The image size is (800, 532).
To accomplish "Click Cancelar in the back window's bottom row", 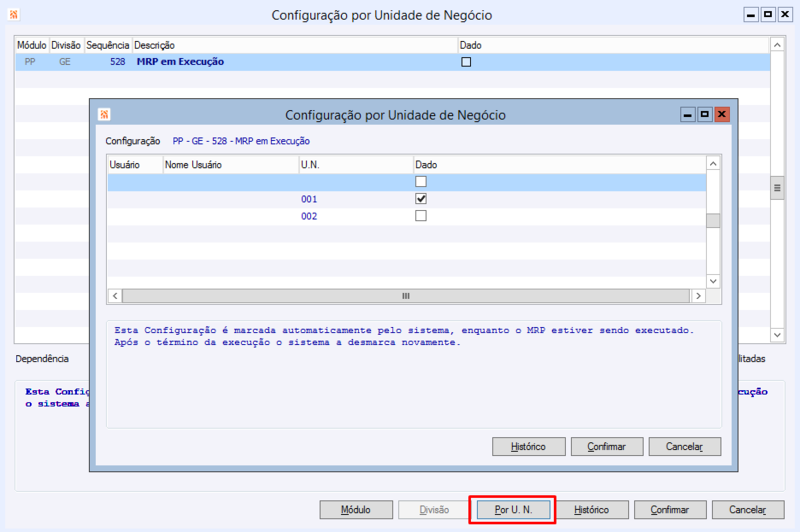I will pyautogui.click(x=747, y=510).
